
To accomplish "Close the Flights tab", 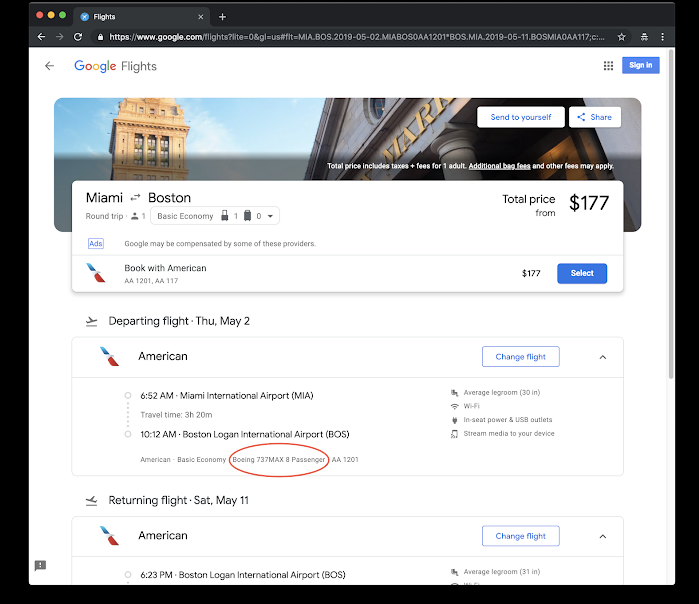I will tap(203, 17).
